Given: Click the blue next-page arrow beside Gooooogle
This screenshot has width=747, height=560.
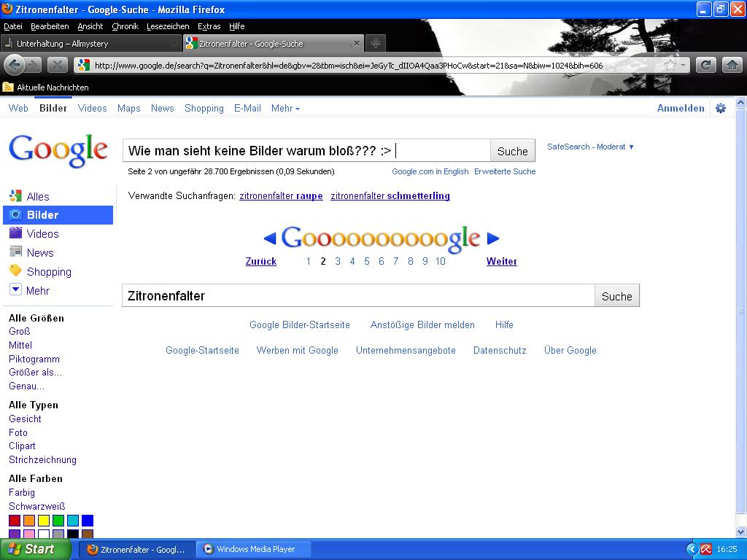Looking at the screenshot, I should 493,238.
